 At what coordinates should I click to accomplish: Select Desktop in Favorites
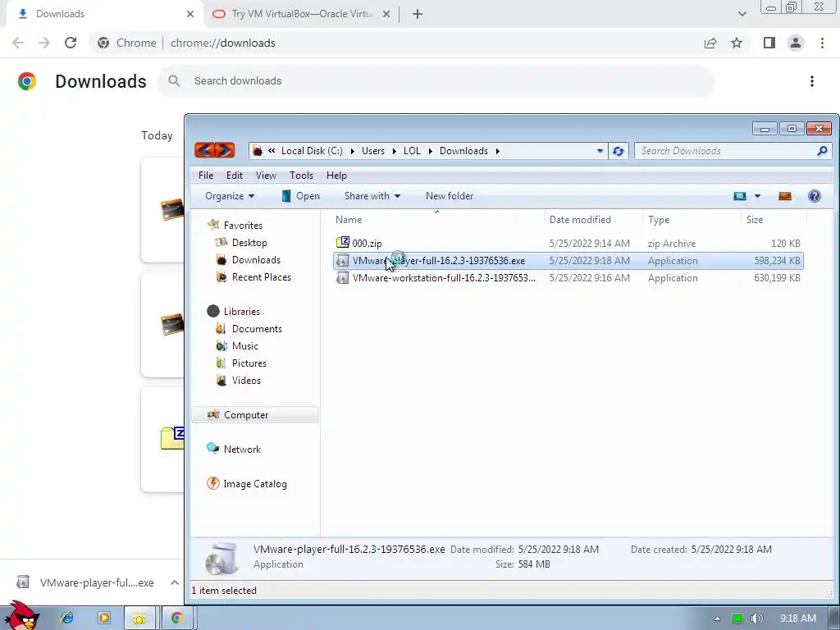[x=249, y=243]
